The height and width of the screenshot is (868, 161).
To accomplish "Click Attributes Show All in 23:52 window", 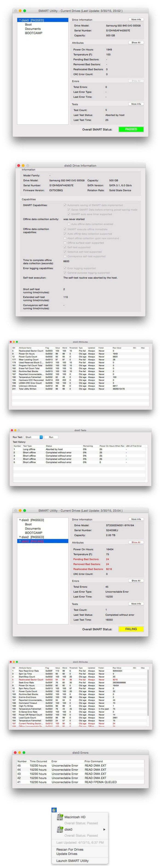I will pos(136,43).
